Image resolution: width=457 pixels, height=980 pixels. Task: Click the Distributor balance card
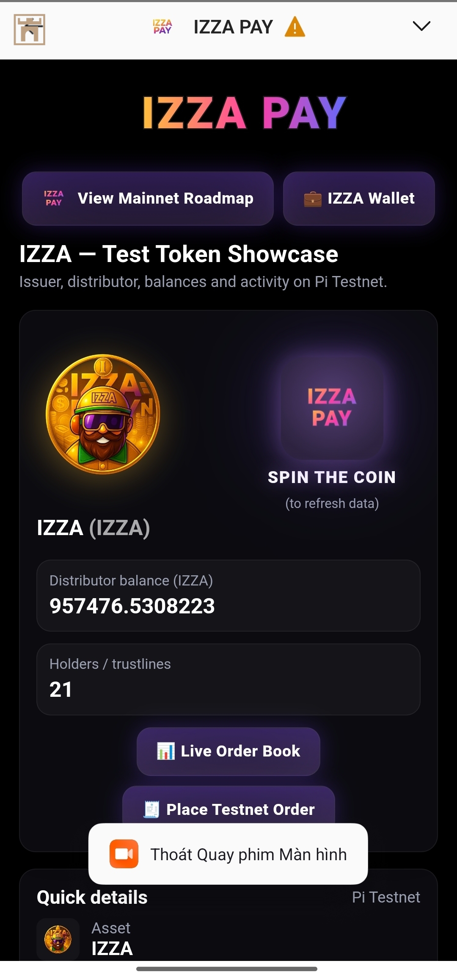pyautogui.click(x=228, y=596)
